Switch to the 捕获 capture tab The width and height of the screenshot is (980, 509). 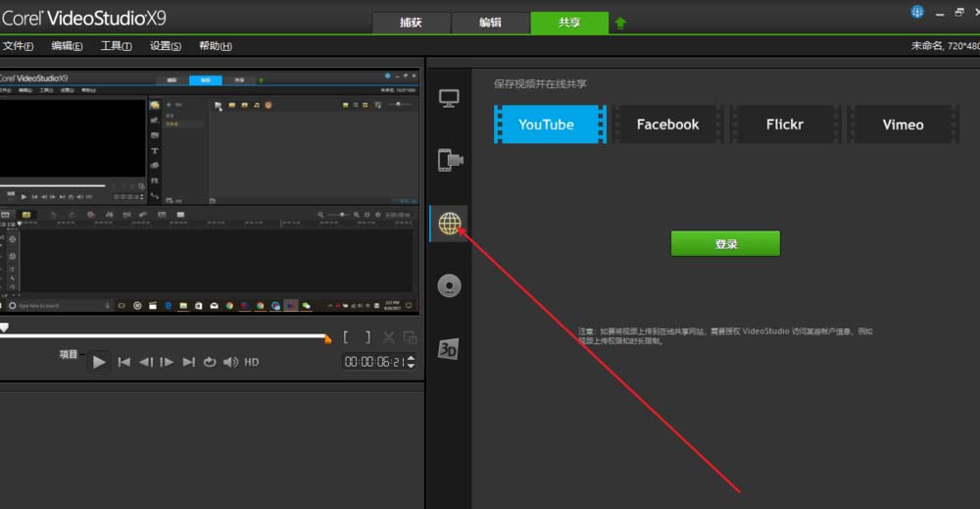point(412,23)
